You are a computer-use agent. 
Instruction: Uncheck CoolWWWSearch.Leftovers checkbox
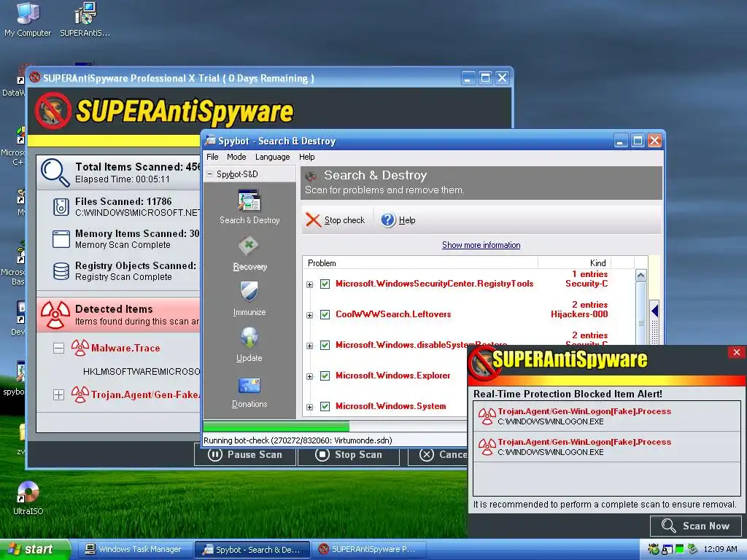(x=325, y=315)
